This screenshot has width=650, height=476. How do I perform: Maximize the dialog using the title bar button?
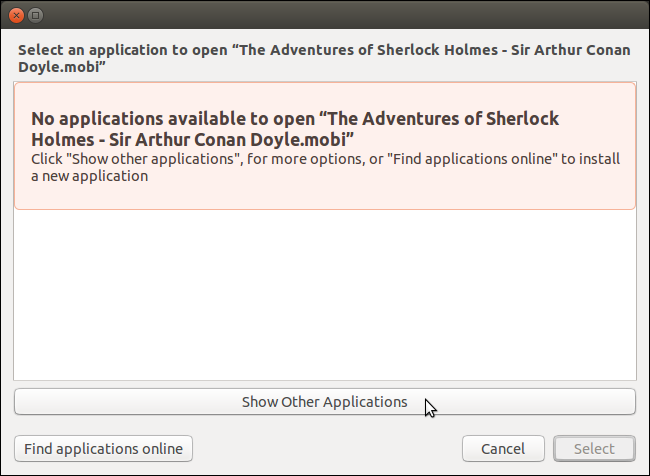tap(35, 16)
